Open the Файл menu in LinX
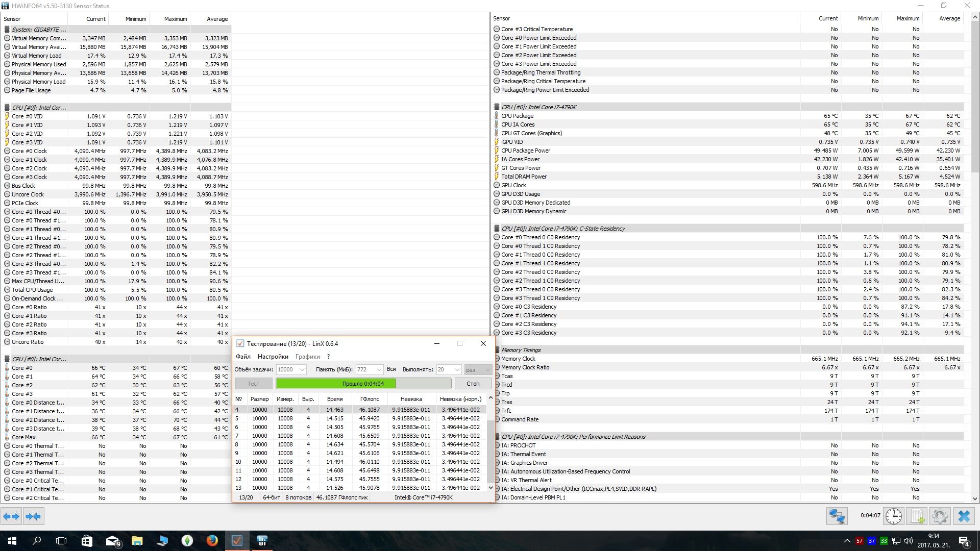Screen dimensions: 980x551 tap(243, 357)
